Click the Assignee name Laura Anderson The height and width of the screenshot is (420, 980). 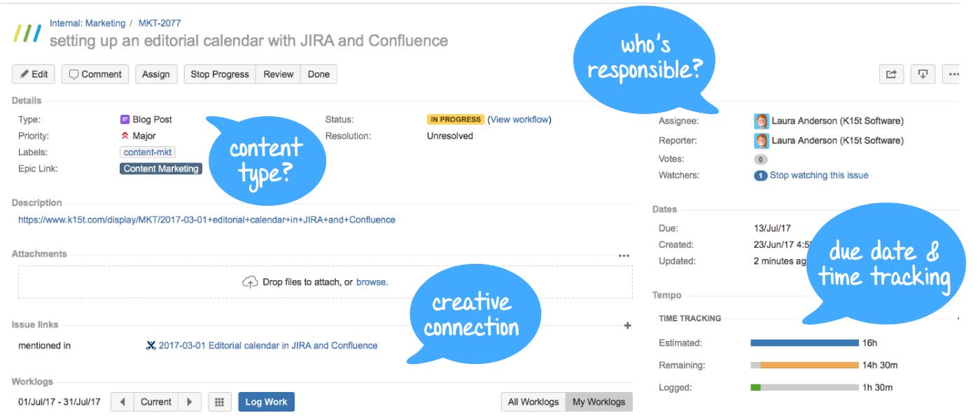[x=837, y=121]
